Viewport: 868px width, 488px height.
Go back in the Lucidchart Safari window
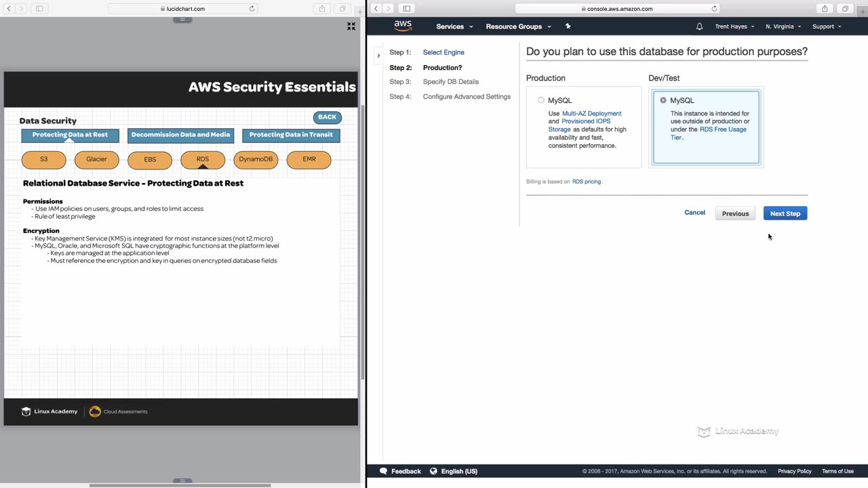click(9, 9)
